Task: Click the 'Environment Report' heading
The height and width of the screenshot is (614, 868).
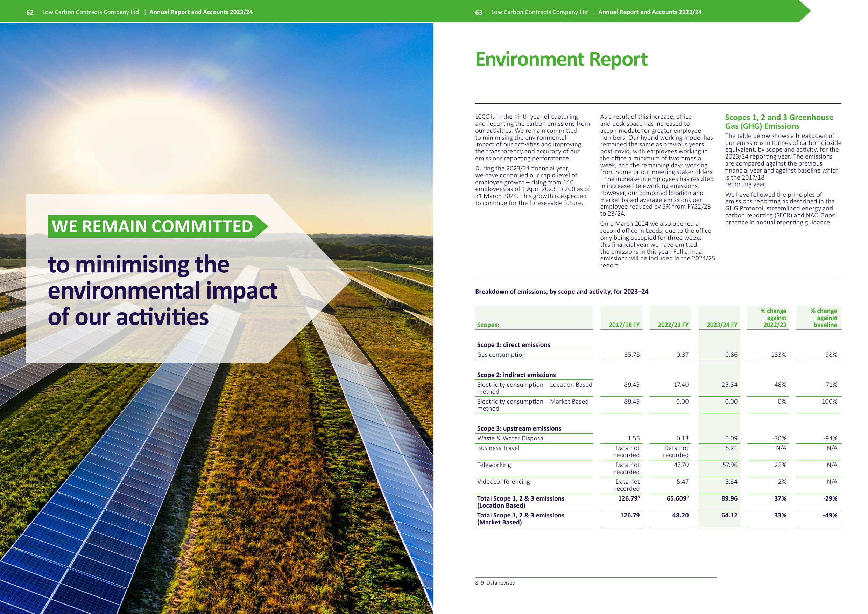Action: point(561,60)
